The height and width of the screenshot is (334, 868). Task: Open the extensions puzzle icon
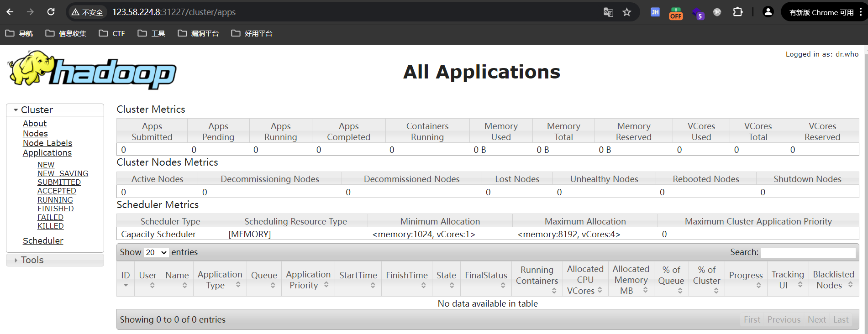pos(738,12)
